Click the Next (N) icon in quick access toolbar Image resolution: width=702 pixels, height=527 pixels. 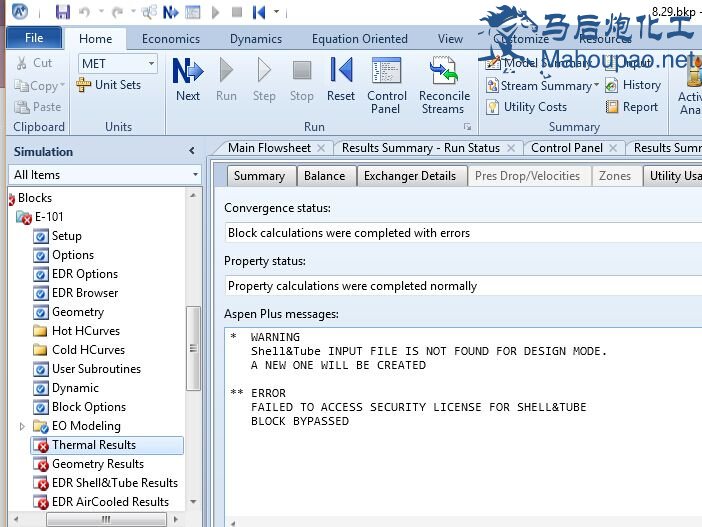(171, 12)
